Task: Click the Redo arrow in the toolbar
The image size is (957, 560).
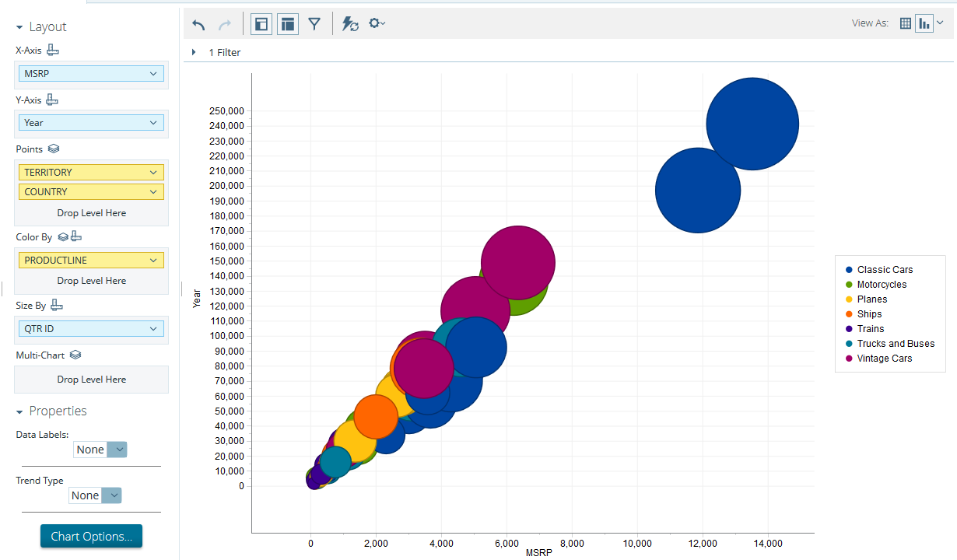Action: (225, 24)
